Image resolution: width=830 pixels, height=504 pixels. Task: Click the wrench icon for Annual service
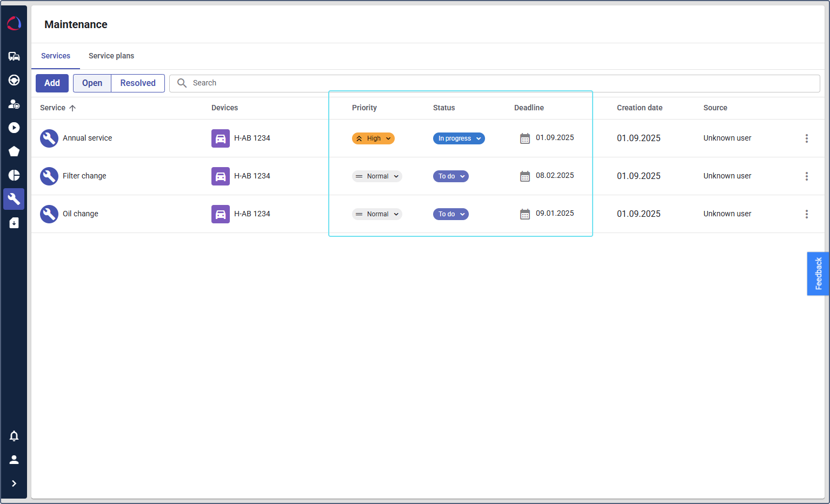[x=49, y=138]
